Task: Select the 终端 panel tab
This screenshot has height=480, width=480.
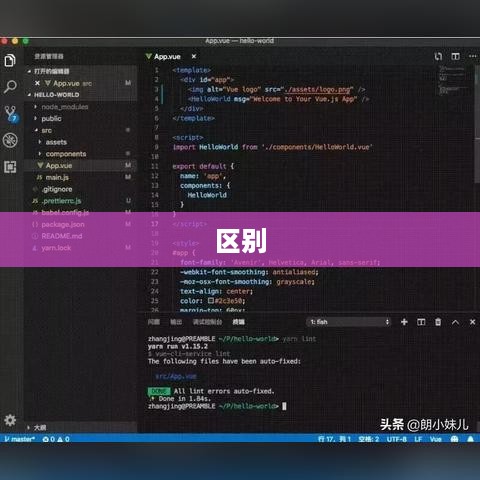Action: point(238,322)
